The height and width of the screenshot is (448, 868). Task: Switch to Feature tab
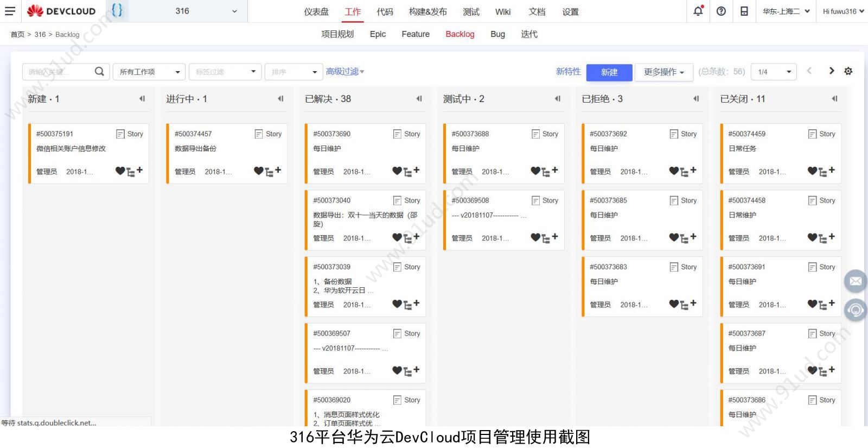(416, 34)
